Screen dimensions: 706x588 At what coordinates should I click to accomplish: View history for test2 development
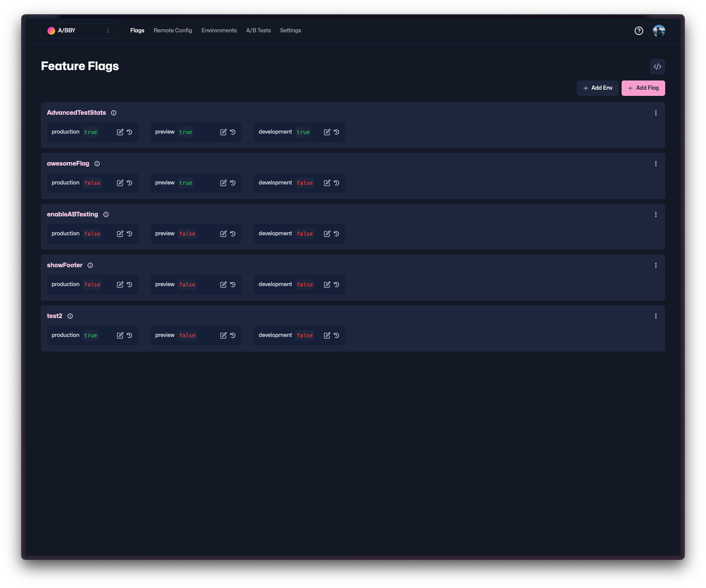click(x=336, y=335)
